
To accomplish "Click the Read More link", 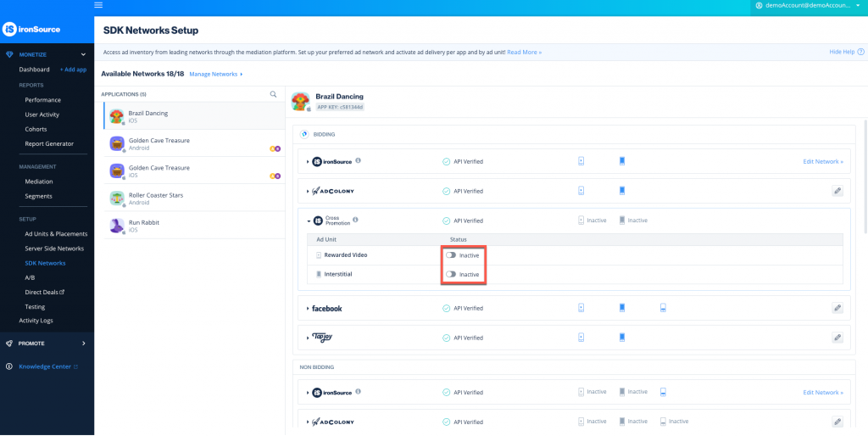I will coord(524,52).
